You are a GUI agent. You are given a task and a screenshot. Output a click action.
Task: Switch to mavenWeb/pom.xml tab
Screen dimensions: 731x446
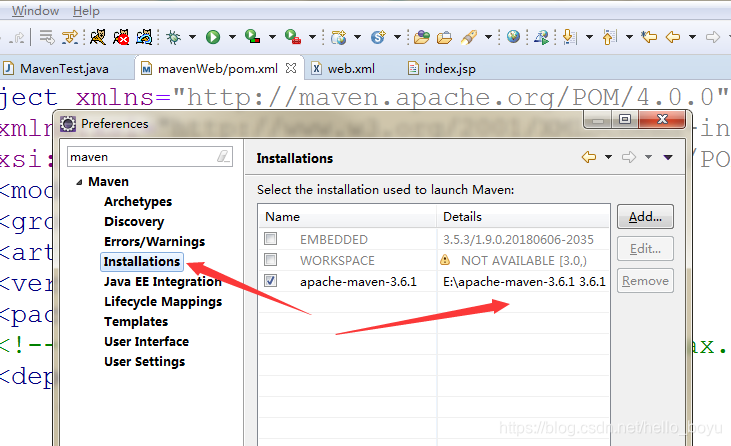coord(218,69)
